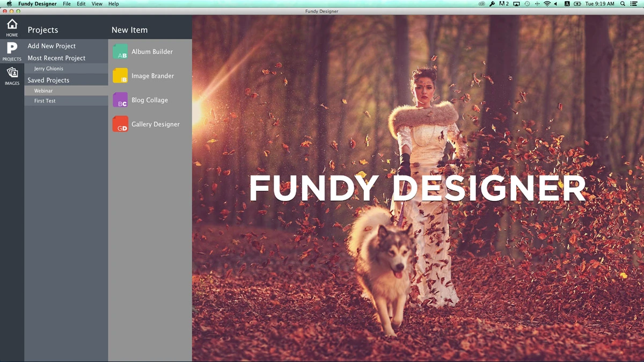
Task: Select the Jerry Ghionis recent project
Action: (48, 68)
